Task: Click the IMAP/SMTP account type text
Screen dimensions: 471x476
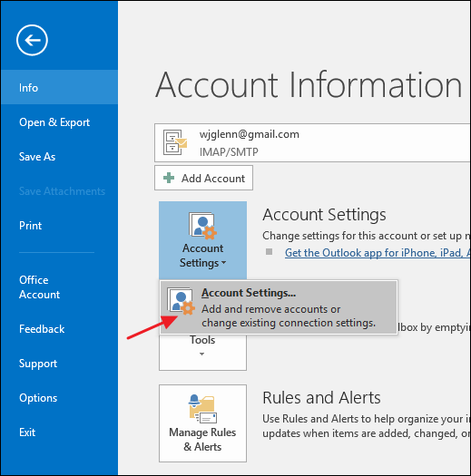Action: pyautogui.click(x=229, y=151)
